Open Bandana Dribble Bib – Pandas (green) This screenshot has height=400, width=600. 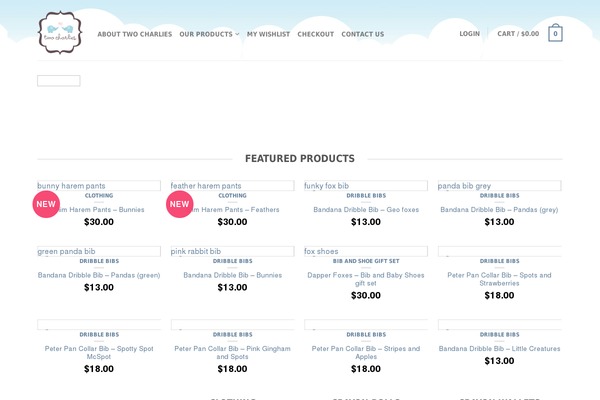pos(99,275)
